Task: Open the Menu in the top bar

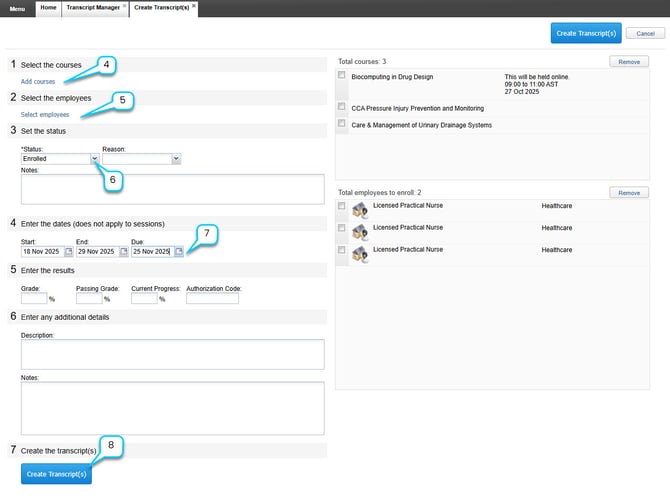Action: [x=17, y=8]
